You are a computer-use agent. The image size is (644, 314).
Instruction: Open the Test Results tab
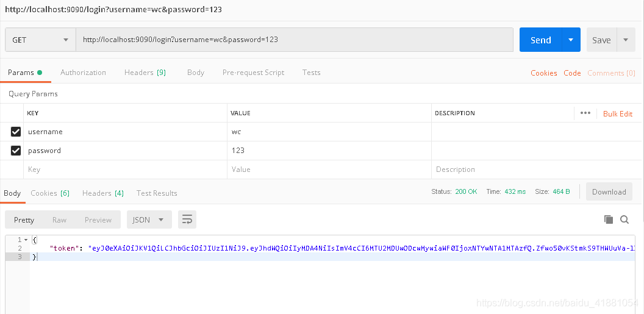pyautogui.click(x=157, y=193)
